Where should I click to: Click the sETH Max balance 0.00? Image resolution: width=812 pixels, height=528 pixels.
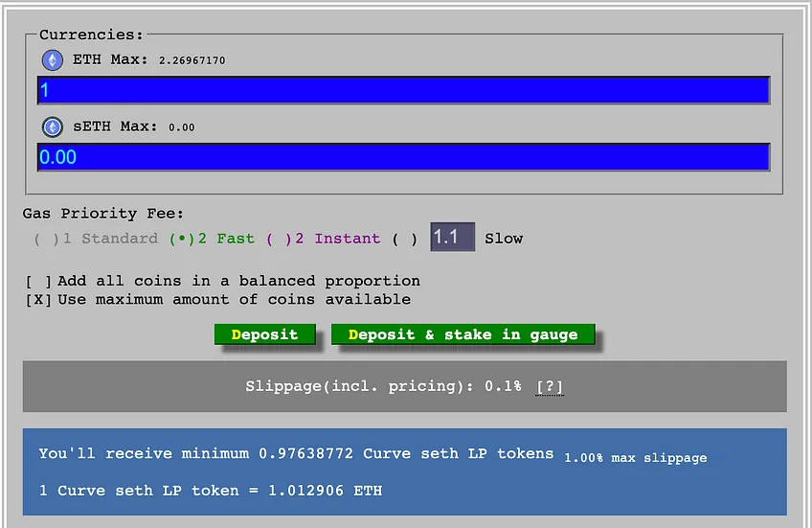tap(181, 127)
